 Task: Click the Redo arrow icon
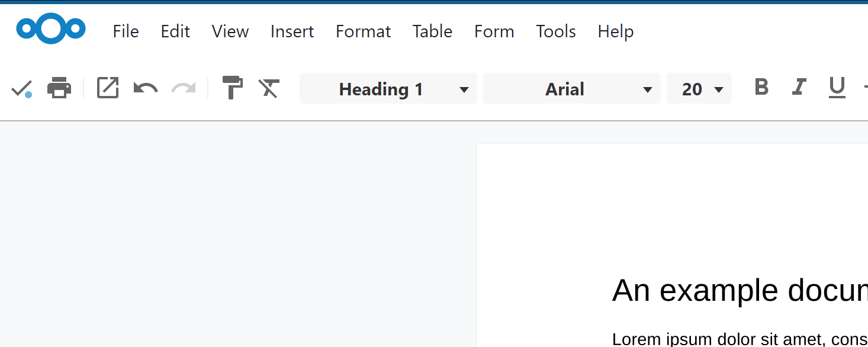184,89
